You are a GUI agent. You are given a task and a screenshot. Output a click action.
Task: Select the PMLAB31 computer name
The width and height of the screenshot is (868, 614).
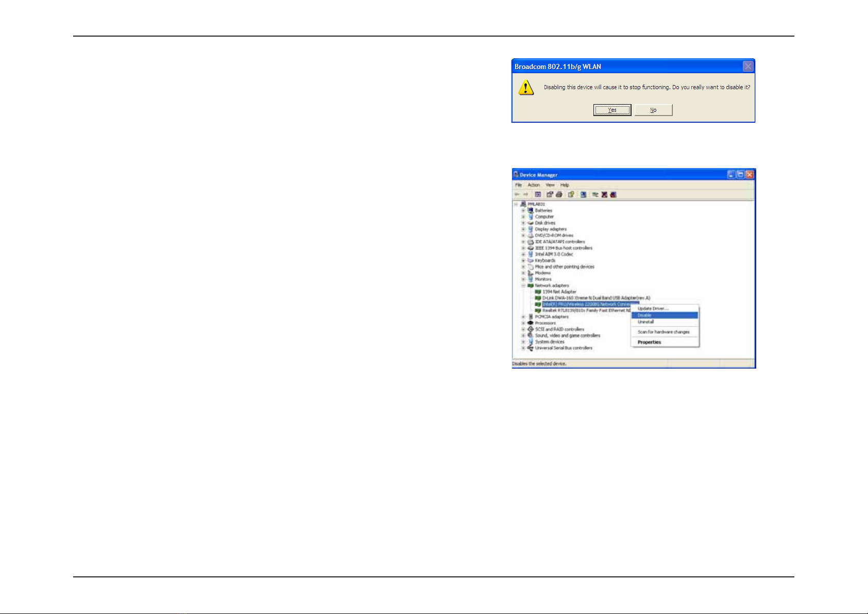pos(536,204)
